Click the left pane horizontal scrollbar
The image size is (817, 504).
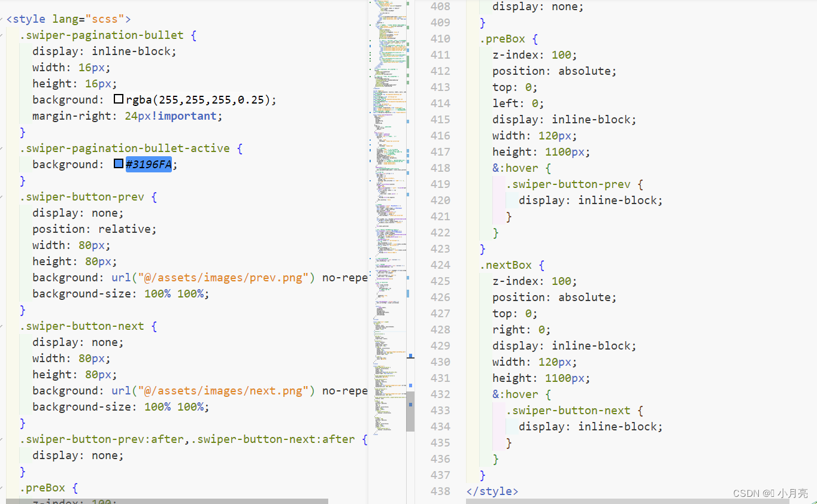(x=167, y=501)
